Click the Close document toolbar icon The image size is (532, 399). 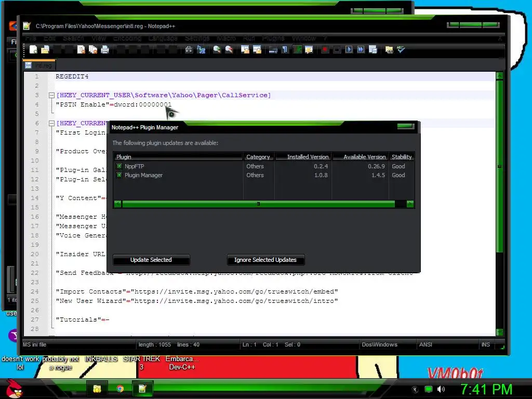click(x=81, y=49)
